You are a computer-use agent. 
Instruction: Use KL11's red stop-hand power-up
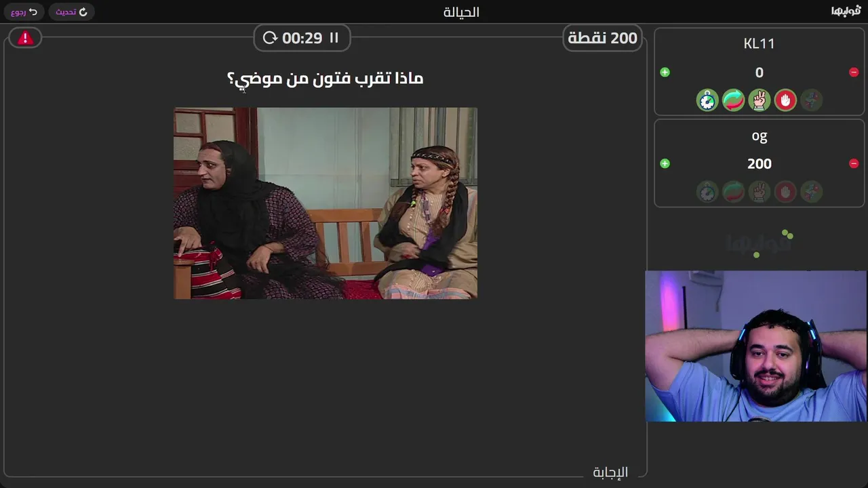(x=785, y=100)
